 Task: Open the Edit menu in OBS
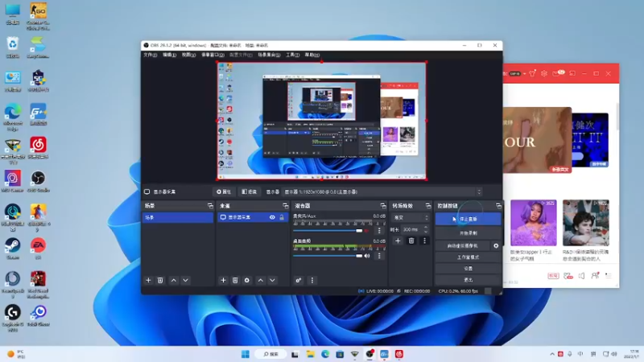169,55
